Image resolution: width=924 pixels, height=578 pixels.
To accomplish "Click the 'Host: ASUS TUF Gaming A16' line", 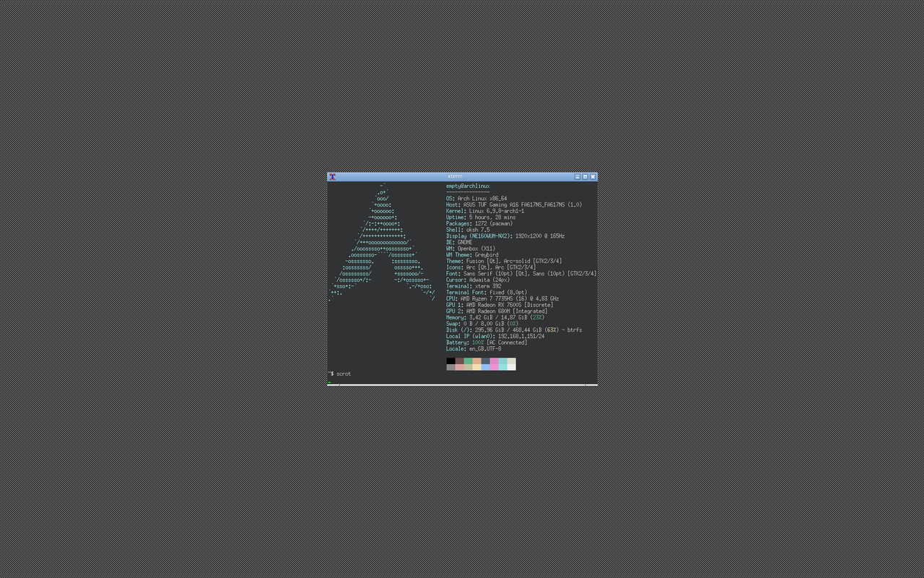I will (514, 204).
